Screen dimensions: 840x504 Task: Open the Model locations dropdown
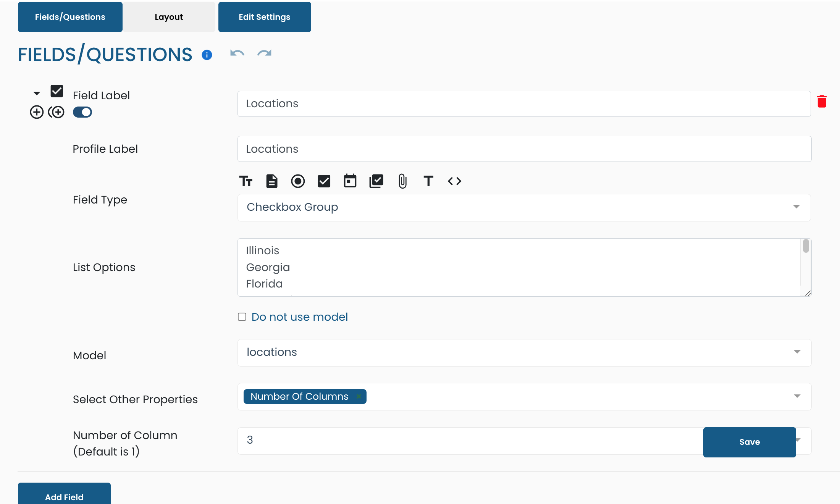[524, 352]
